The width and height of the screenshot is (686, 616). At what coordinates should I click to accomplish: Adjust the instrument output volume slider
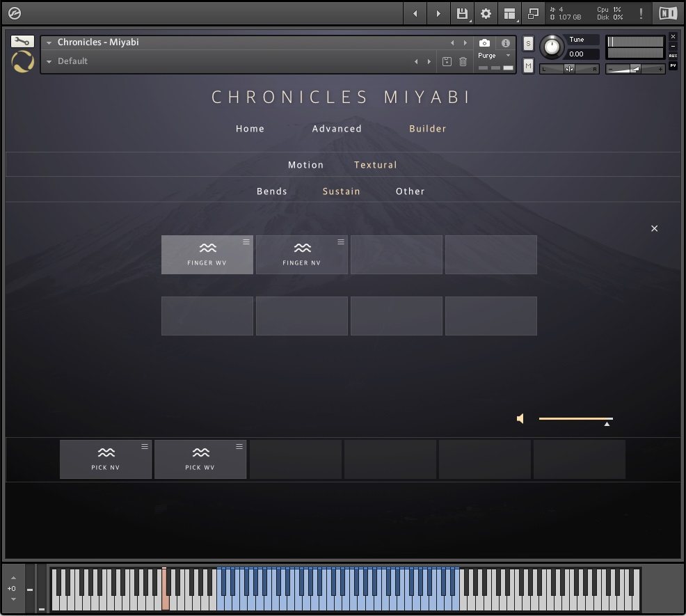[x=635, y=69]
